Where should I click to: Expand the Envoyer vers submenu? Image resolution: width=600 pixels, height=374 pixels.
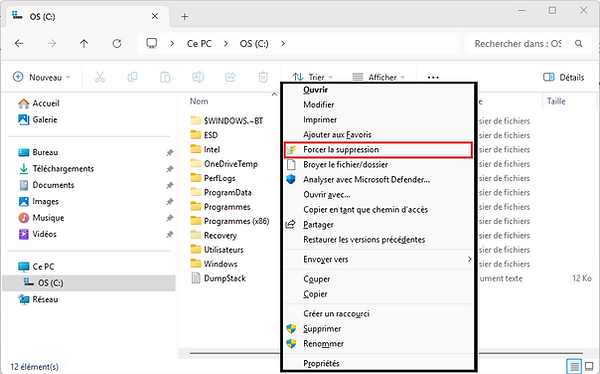pyautogui.click(x=379, y=260)
